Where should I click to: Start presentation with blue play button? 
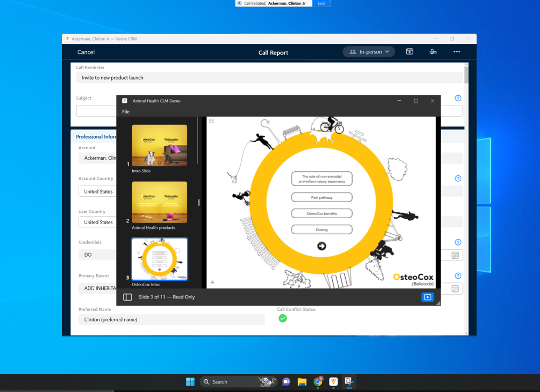(427, 297)
